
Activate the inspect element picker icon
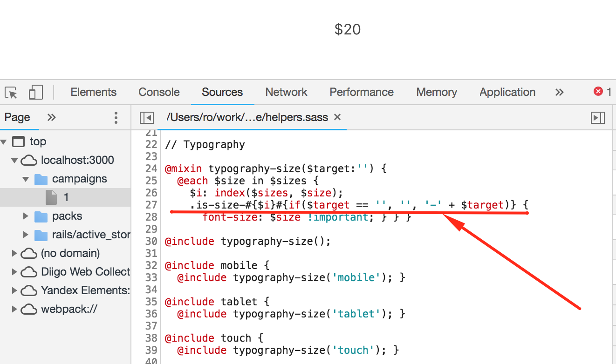pos(11,92)
